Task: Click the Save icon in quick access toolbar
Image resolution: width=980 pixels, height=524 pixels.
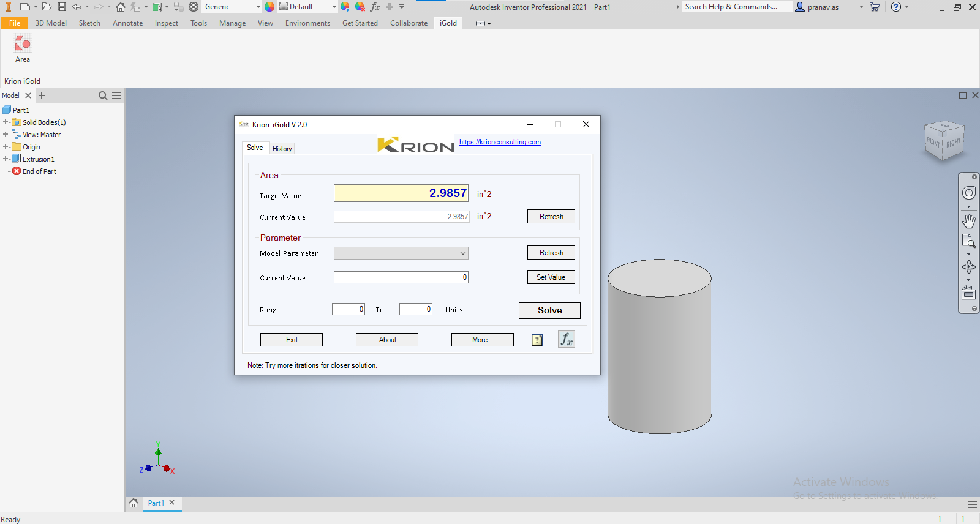Action: click(x=62, y=7)
